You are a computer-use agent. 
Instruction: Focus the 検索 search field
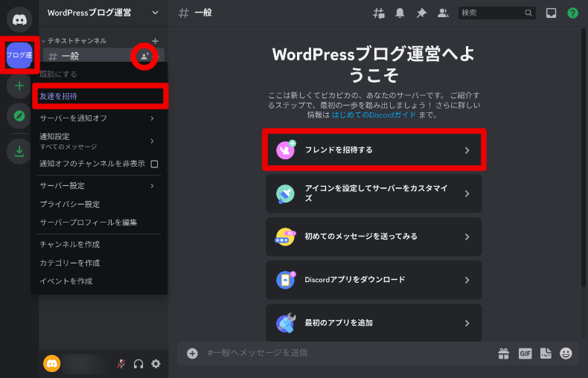(497, 13)
